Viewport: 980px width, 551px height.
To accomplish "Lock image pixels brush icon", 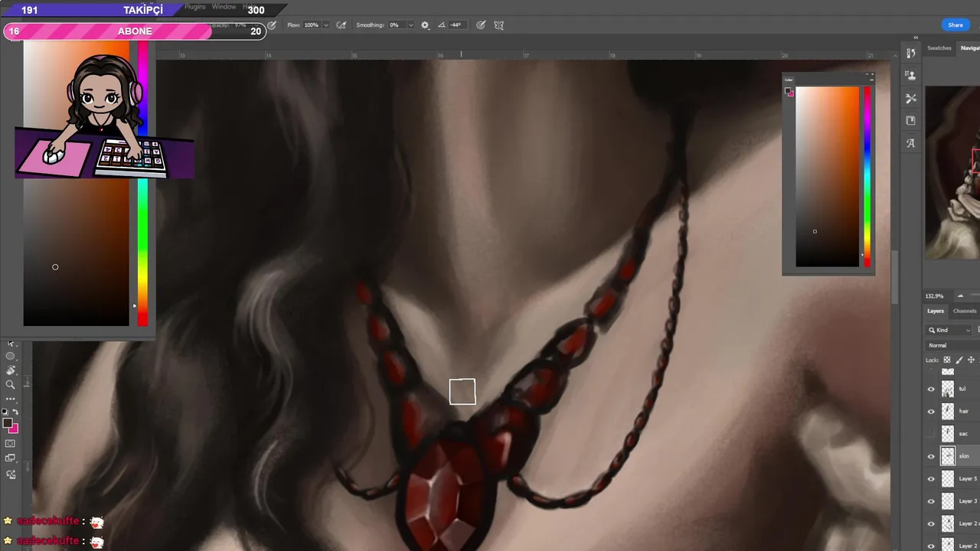I will pos(959,360).
